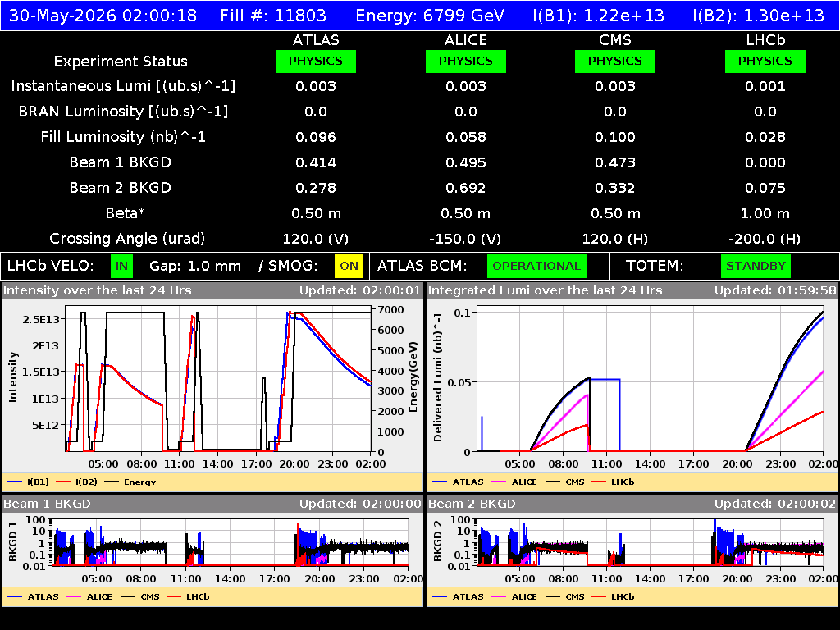This screenshot has height=630, width=840.
Task: Click ALICE Fill Luminosity value 0.058
Action: (466, 137)
